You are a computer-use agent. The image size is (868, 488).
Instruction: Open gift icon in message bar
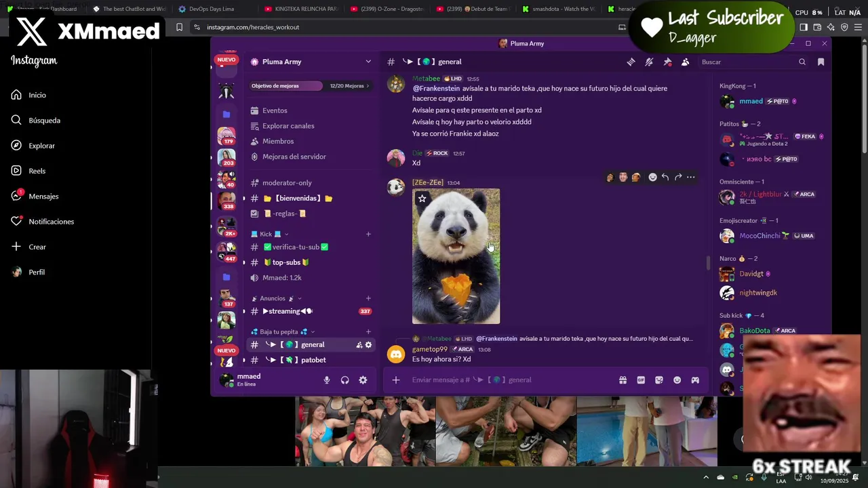pos(623,380)
